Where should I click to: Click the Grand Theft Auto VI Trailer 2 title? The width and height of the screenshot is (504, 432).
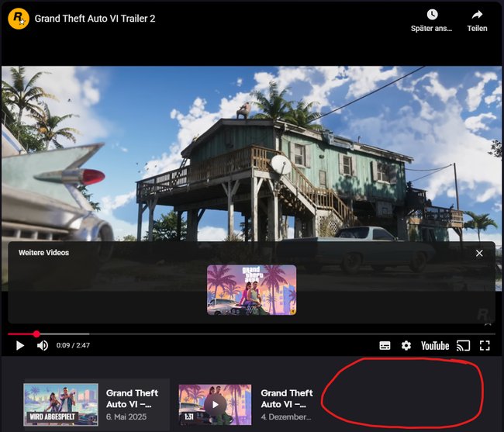pyautogui.click(x=95, y=19)
